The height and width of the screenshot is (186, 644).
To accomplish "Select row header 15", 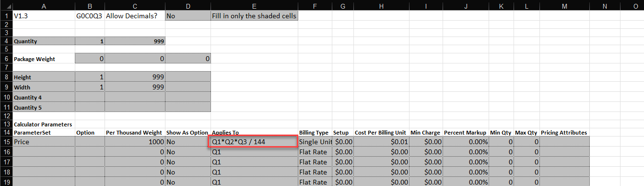I will coord(6,142).
